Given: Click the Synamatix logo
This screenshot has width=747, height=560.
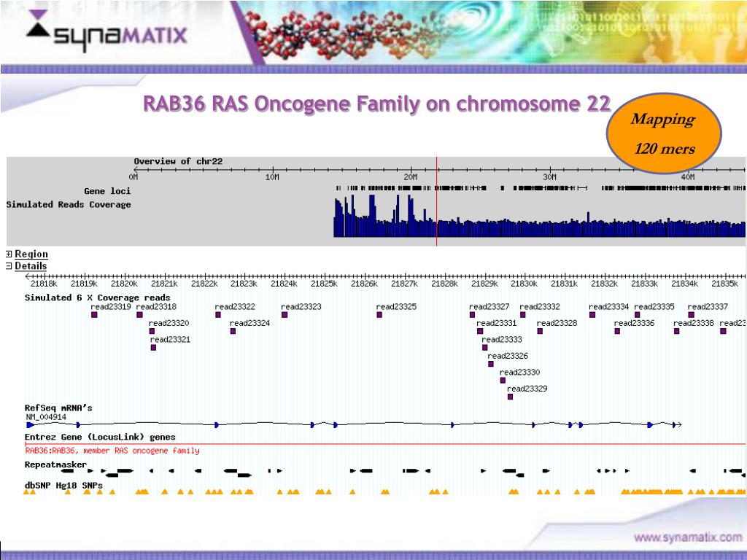Looking at the screenshot, I should click(x=107, y=31).
